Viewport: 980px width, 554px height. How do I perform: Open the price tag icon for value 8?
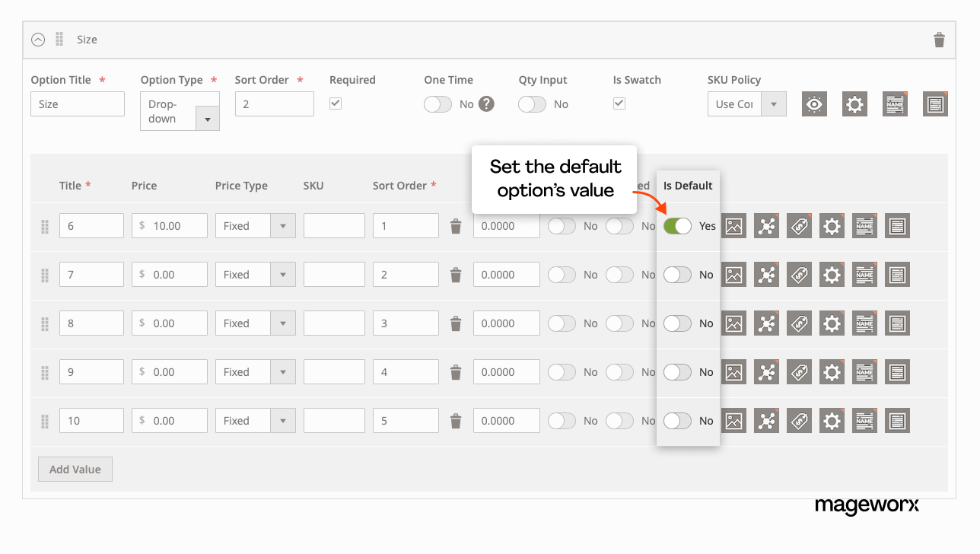pos(799,323)
